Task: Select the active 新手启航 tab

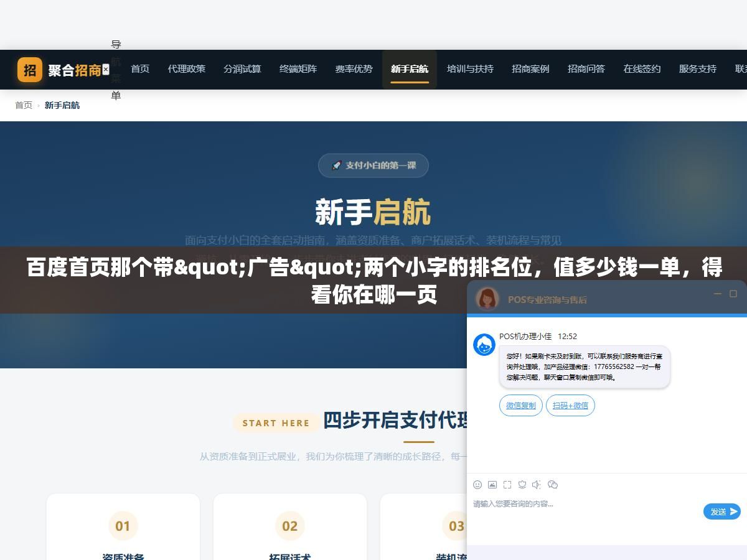Action: (x=410, y=69)
